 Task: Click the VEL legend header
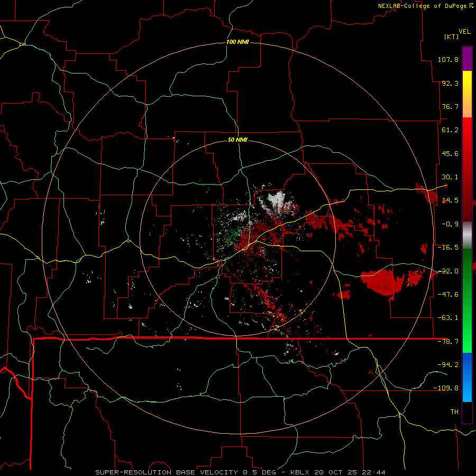464,32
